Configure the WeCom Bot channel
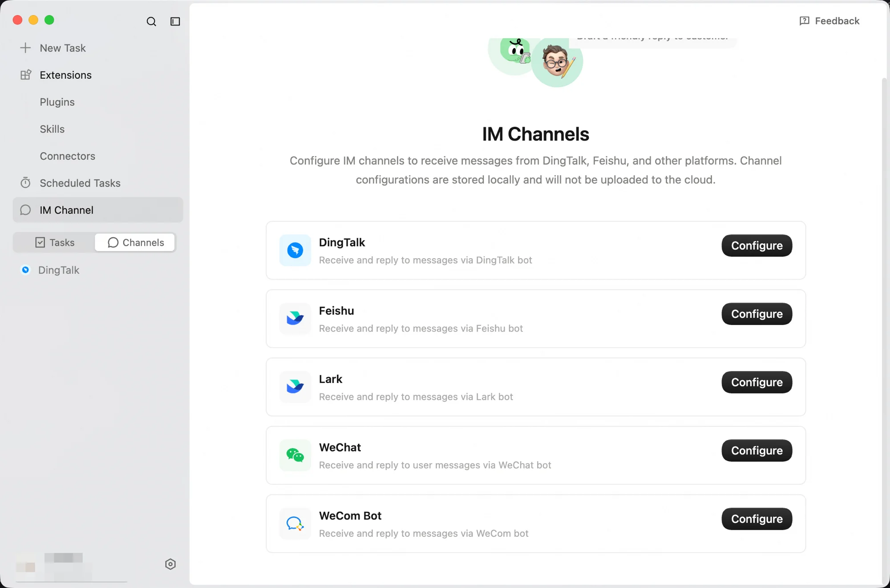Viewport: 890px width, 588px height. click(756, 519)
